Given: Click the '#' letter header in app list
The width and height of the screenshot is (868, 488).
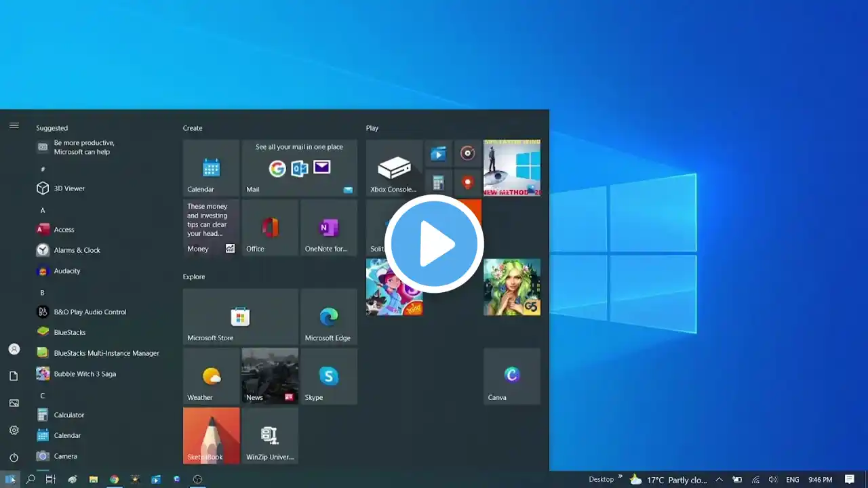Looking at the screenshot, I should [43, 169].
